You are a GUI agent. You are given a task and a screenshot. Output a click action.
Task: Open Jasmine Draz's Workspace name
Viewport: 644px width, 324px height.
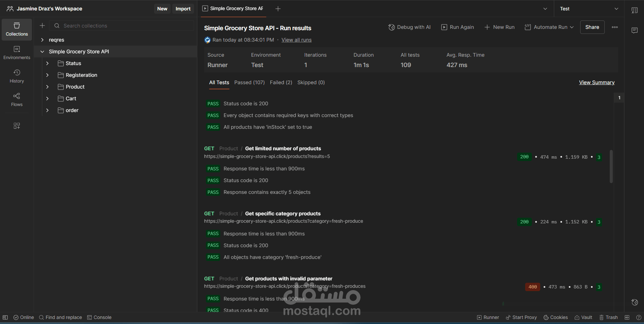49,9
